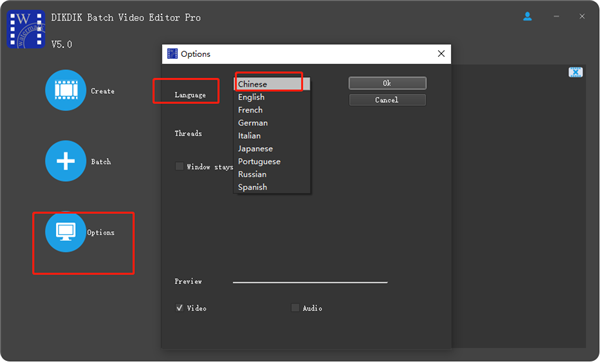Screen dimensions: 600x362
Task: Click the Create film-strip icon
Action: (x=65, y=90)
